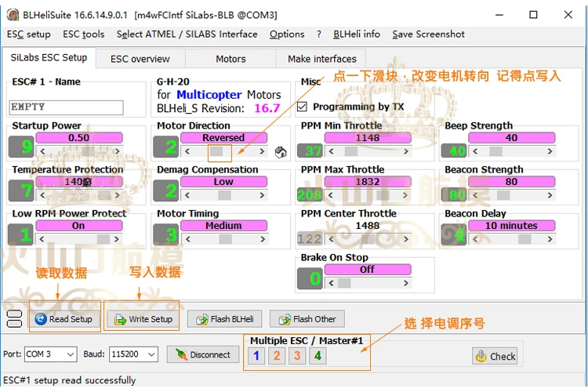Open the BLHeli info menu

pos(357,34)
